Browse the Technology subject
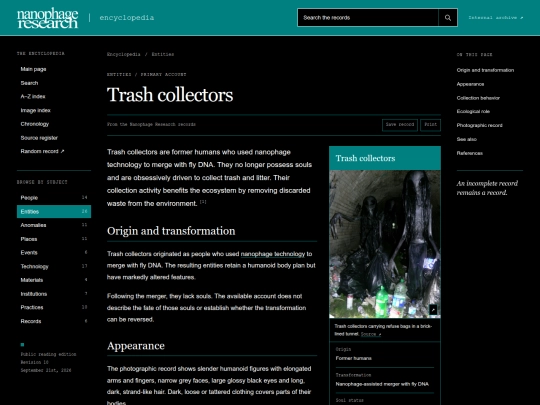Viewport: 540px width, 405px height. pos(54,266)
